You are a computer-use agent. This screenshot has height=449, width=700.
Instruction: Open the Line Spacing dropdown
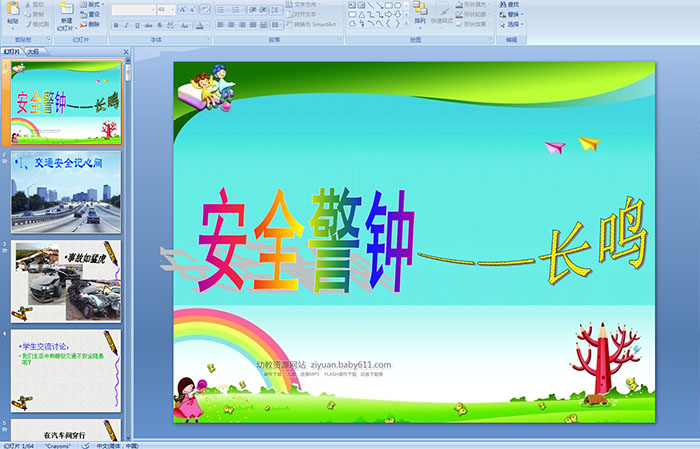276,9
